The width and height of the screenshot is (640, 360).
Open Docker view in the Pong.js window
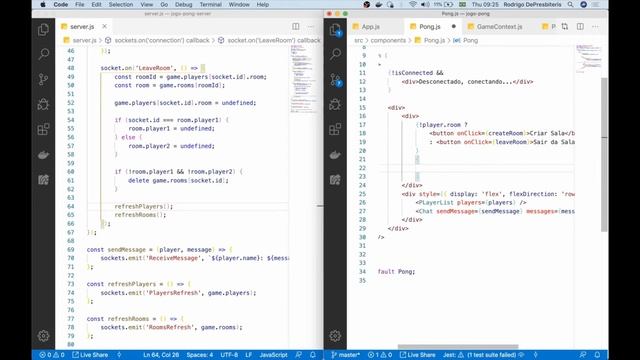(x=335, y=155)
